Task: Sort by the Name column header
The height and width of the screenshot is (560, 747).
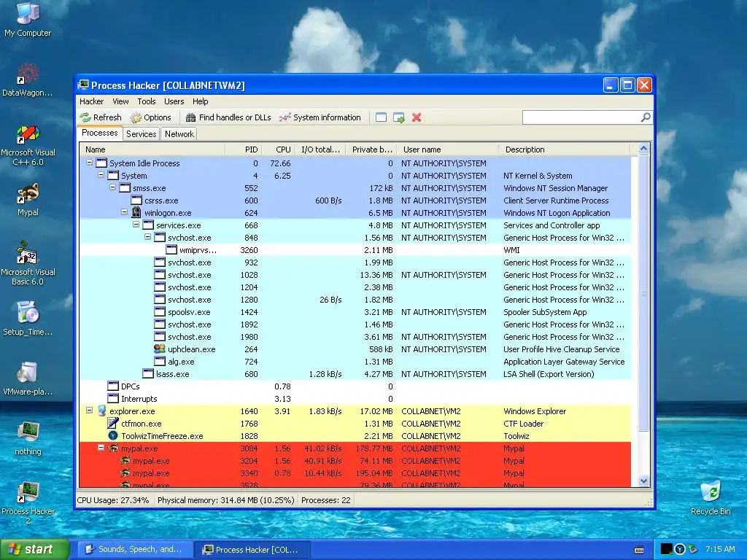Action: pyautogui.click(x=152, y=149)
